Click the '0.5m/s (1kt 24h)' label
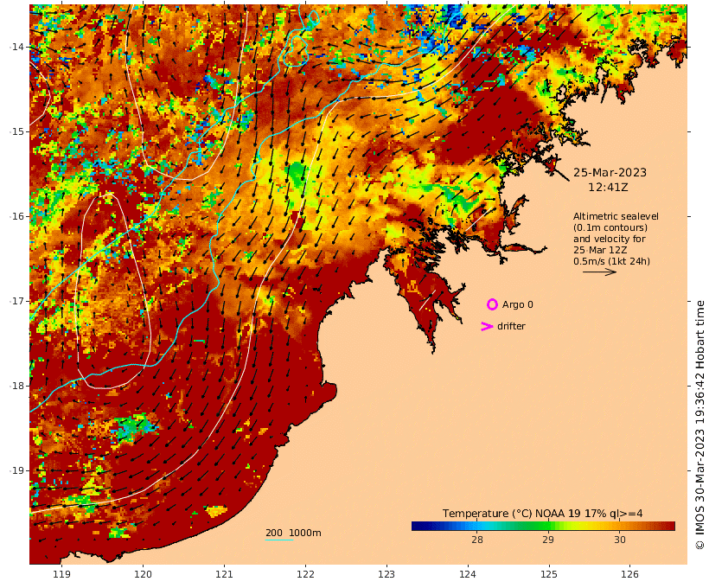Viewport: 709px width, 588px height. pos(612,261)
